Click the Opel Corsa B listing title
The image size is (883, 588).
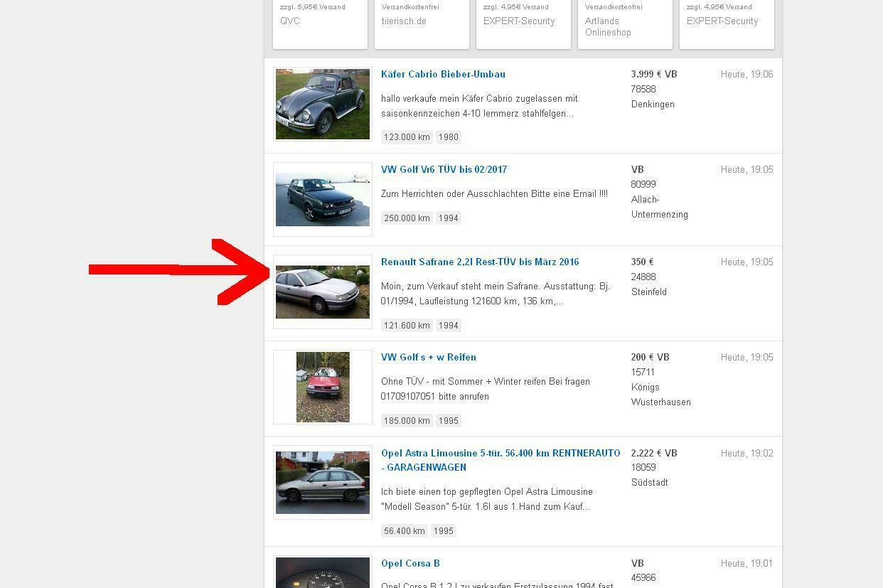(410, 563)
